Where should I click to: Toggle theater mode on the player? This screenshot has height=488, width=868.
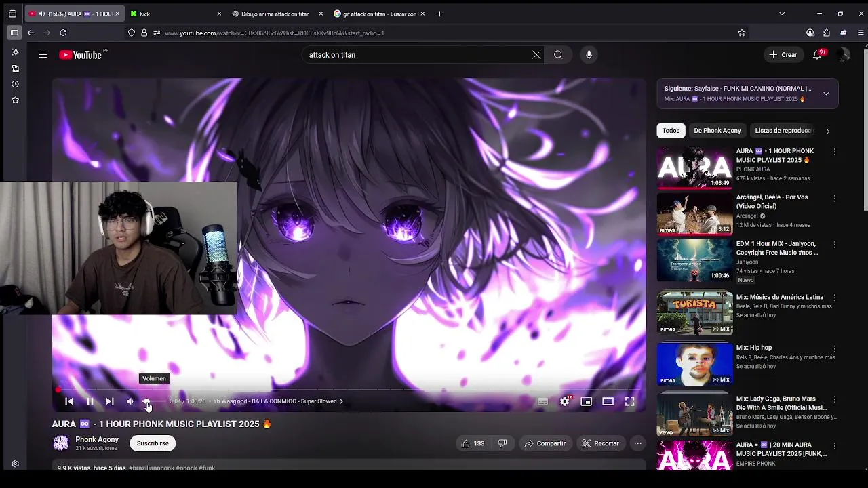pos(608,401)
